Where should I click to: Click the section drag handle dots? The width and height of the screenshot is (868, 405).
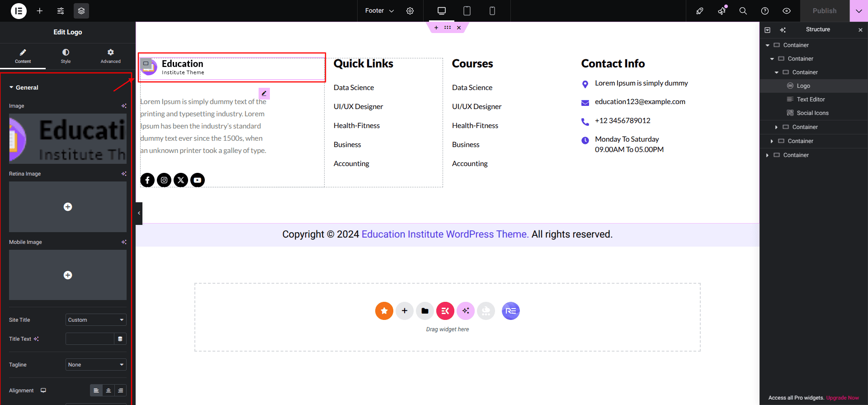coord(448,28)
